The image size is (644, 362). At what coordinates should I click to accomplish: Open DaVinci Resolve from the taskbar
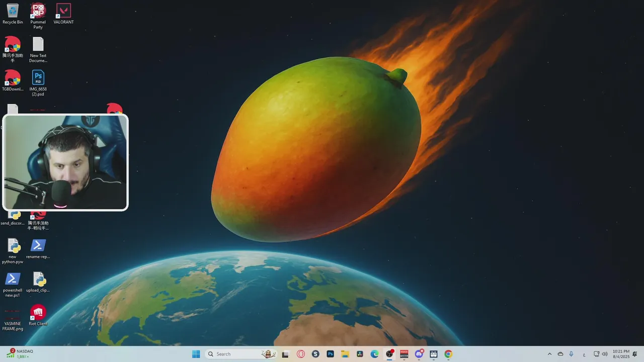(360, 354)
